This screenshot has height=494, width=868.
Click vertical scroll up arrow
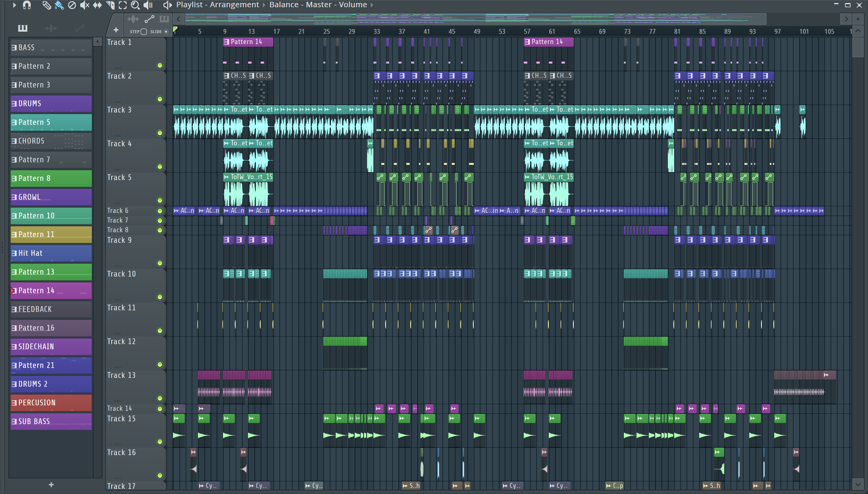tap(858, 31)
